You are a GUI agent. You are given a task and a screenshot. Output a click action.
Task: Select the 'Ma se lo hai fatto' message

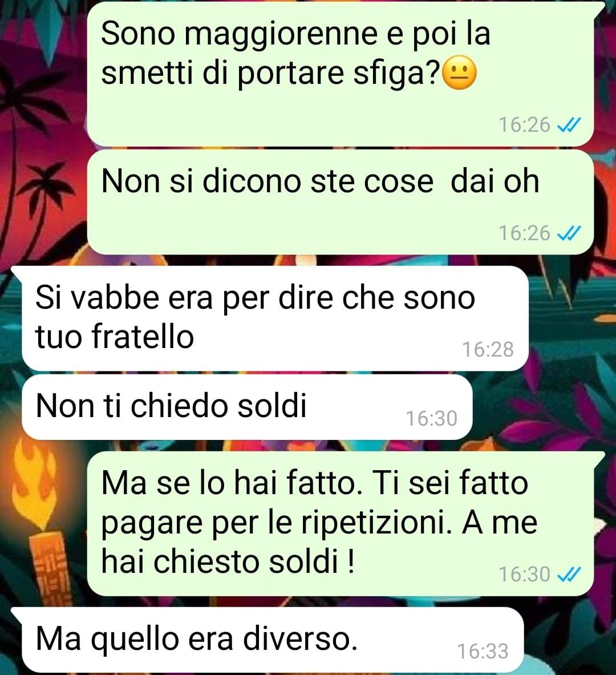(x=341, y=523)
